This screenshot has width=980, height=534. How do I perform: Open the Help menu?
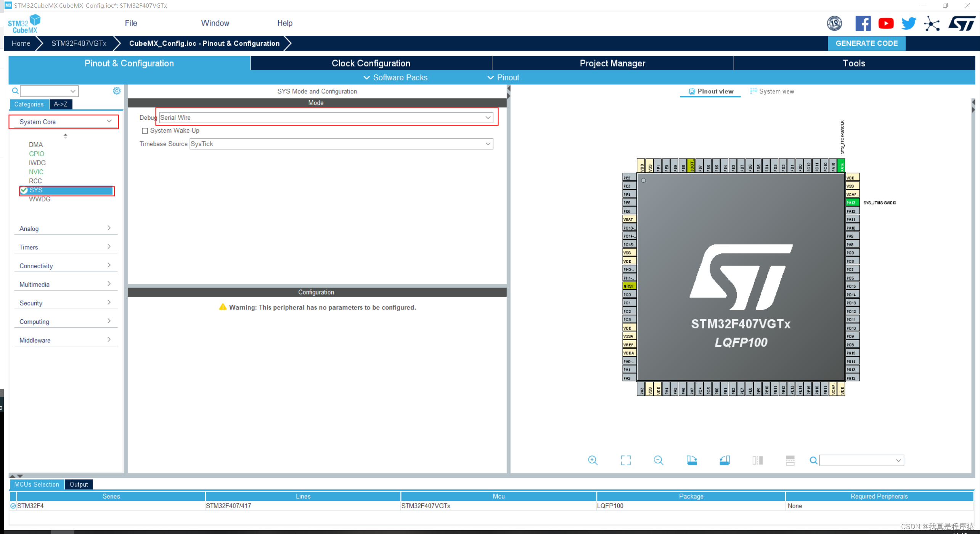click(x=285, y=23)
